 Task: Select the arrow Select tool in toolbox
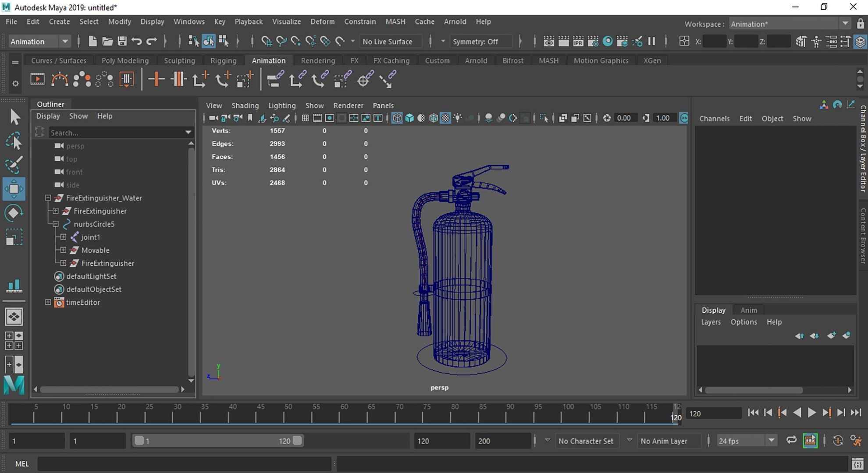14,117
